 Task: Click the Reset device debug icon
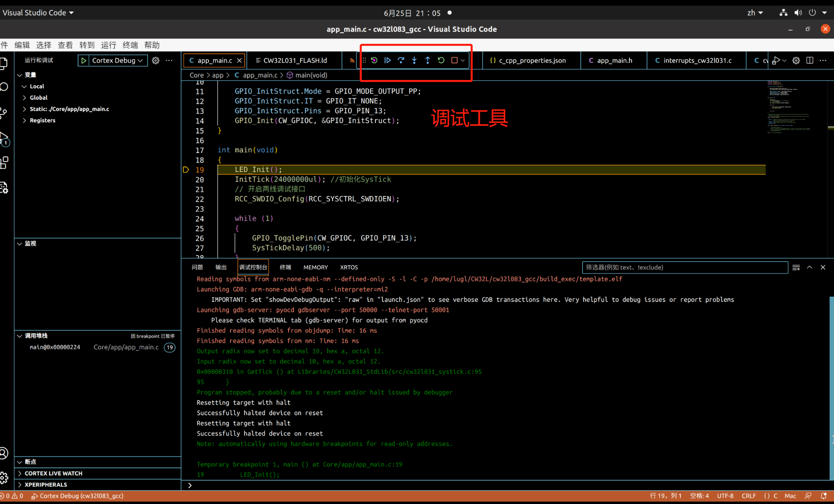coord(374,60)
